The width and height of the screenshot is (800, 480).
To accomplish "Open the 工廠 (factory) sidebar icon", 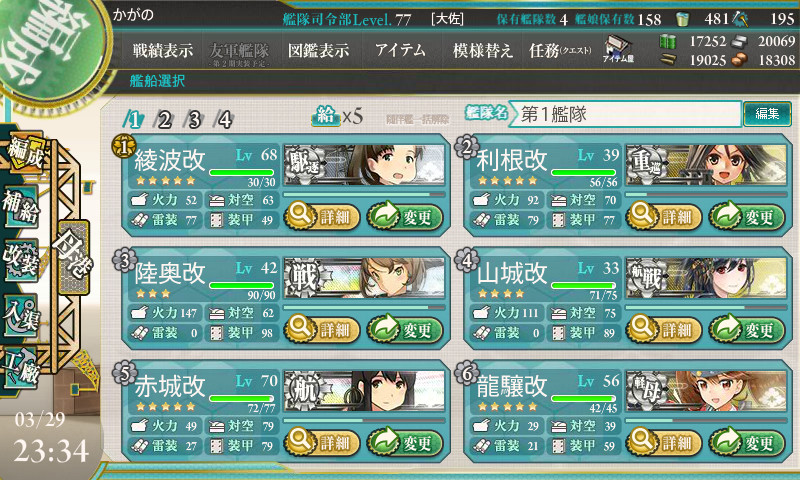I will point(21,368).
